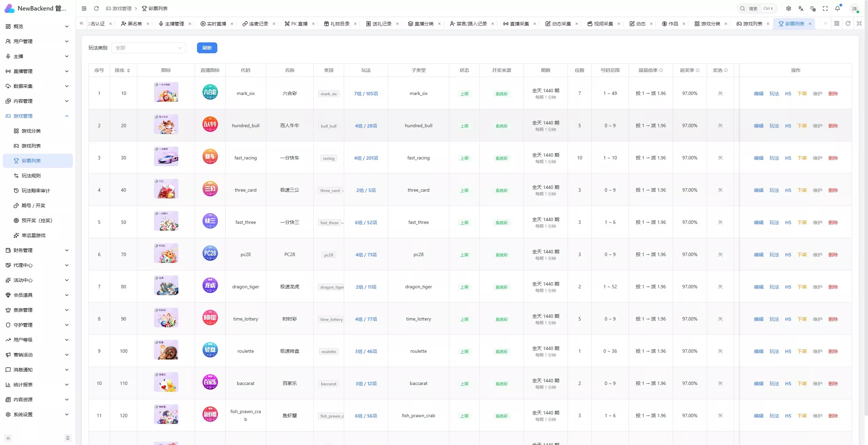Expand the 财务管理 sidebar menu
Screen dimensions: 868x445
37,250
